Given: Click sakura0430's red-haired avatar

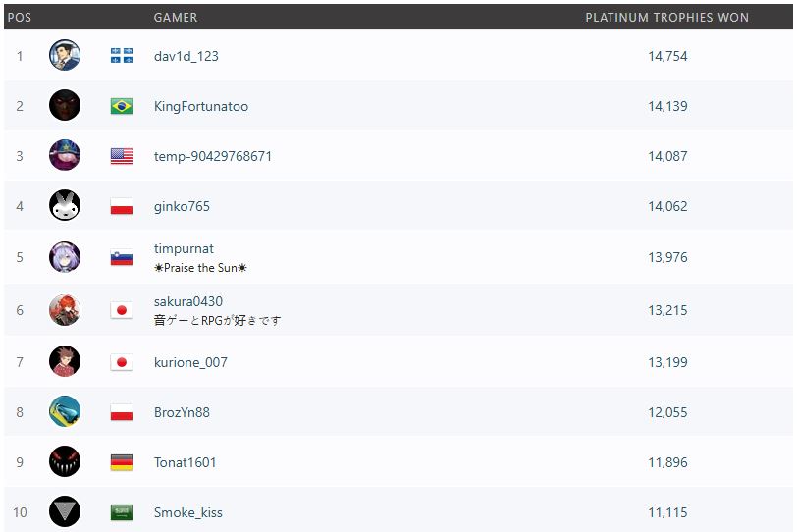Looking at the screenshot, I should coord(65,310).
